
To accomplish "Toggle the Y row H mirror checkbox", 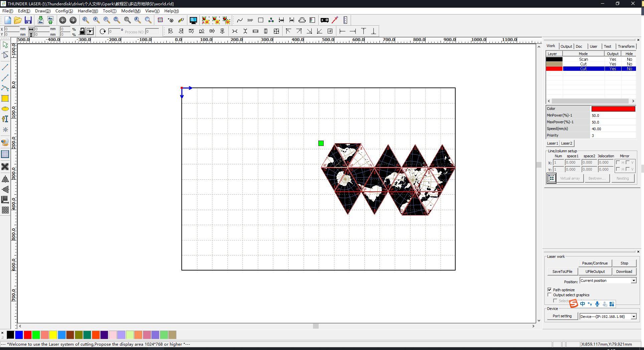I will click(x=618, y=169).
